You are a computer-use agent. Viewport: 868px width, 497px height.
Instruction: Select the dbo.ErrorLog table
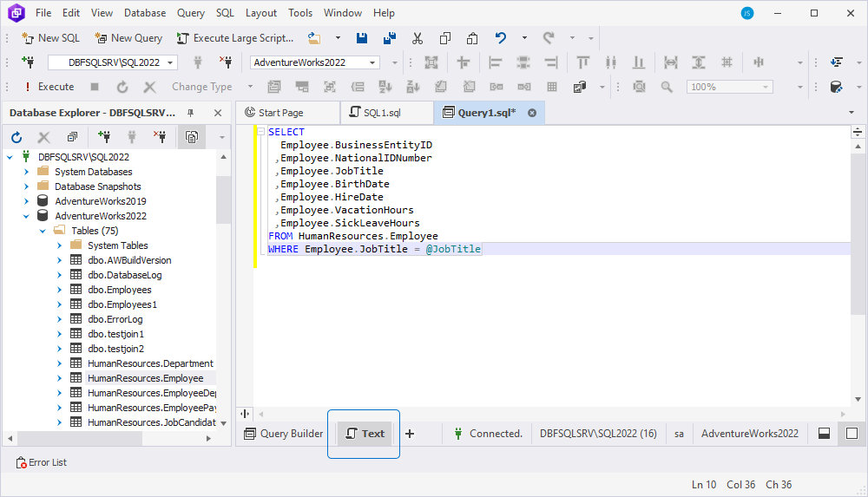pos(115,319)
